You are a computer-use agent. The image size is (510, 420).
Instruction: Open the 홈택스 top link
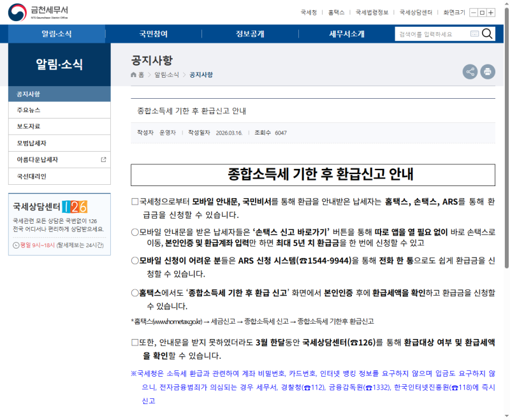(x=337, y=12)
